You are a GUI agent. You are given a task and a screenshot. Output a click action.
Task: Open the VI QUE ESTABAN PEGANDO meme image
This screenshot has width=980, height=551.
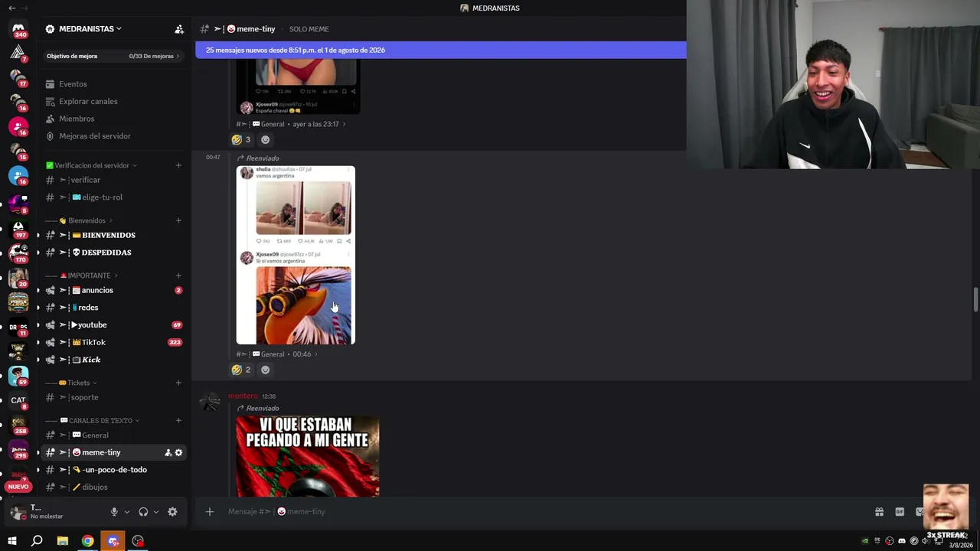[308, 456]
